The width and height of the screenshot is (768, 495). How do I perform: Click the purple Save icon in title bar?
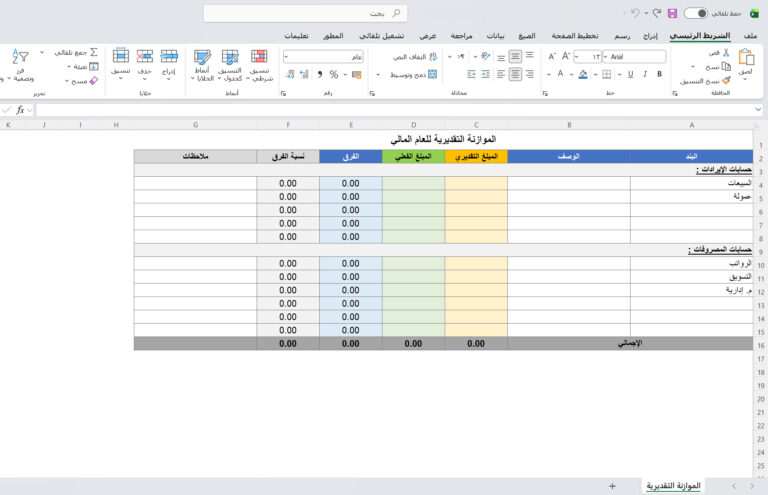pyautogui.click(x=672, y=13)
